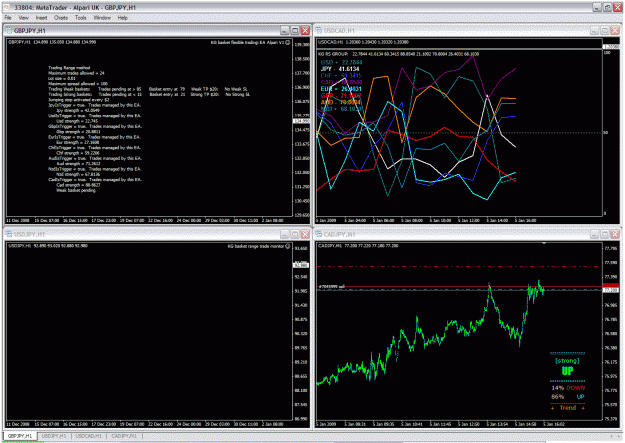Image resolution: width=625 pixels, height=443 pixels.
Task: Switch to the USDJPY,H1 bottom tab
Action: [x=54, y=436]
